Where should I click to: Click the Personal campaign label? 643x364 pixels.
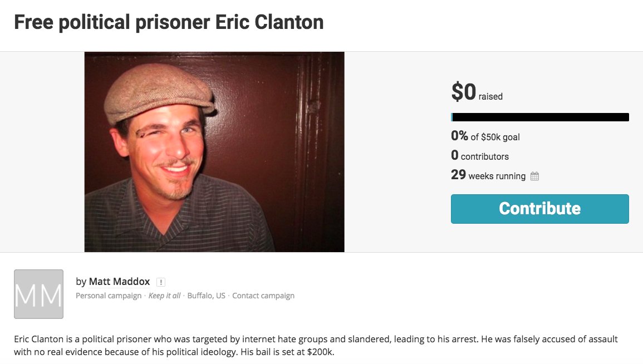click(x=109, y=296)
